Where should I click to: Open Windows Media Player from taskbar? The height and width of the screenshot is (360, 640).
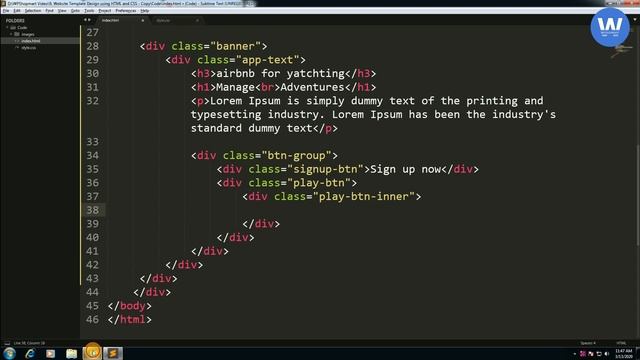point(51,353)
